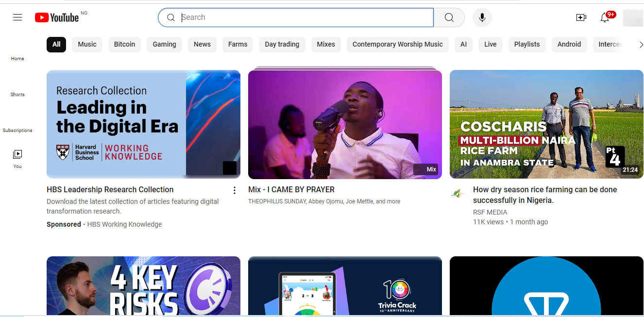
Task: Select the Playlists chip
Action: coord(527,44)
